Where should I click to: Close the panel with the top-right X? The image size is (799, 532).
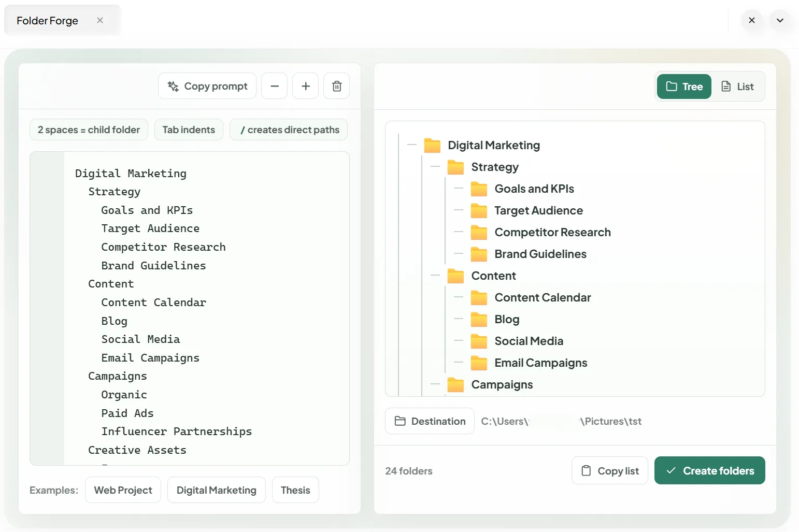[x=752, y=21]
